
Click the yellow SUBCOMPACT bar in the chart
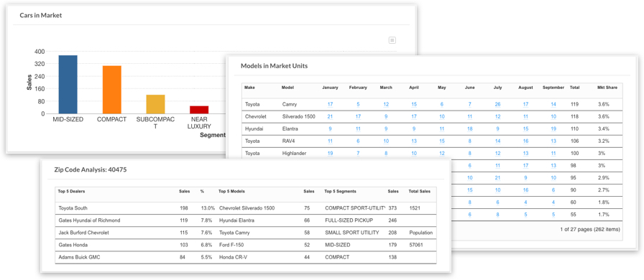tap(156, 104)
